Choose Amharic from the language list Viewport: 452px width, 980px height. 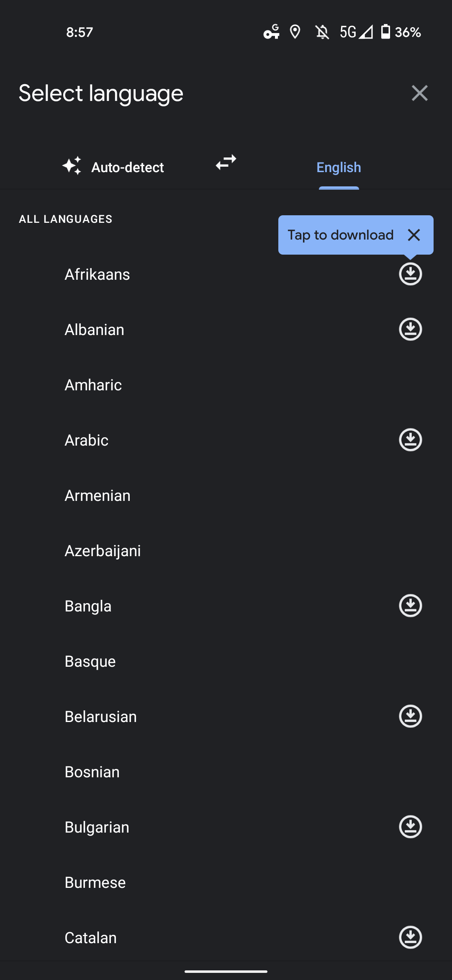(226, 385)
